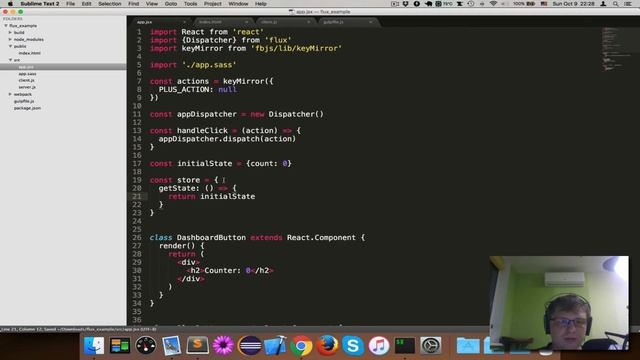Open the purple flower app in Dock

pos(223,346)
